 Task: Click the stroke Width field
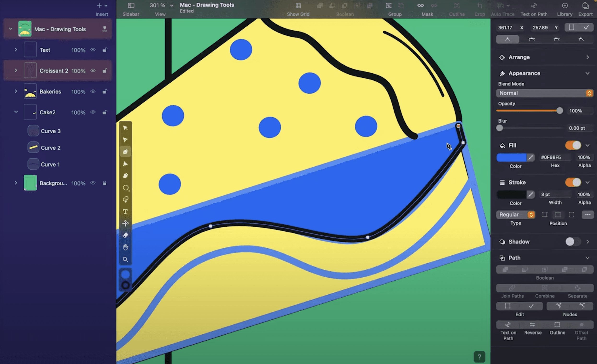555,195
